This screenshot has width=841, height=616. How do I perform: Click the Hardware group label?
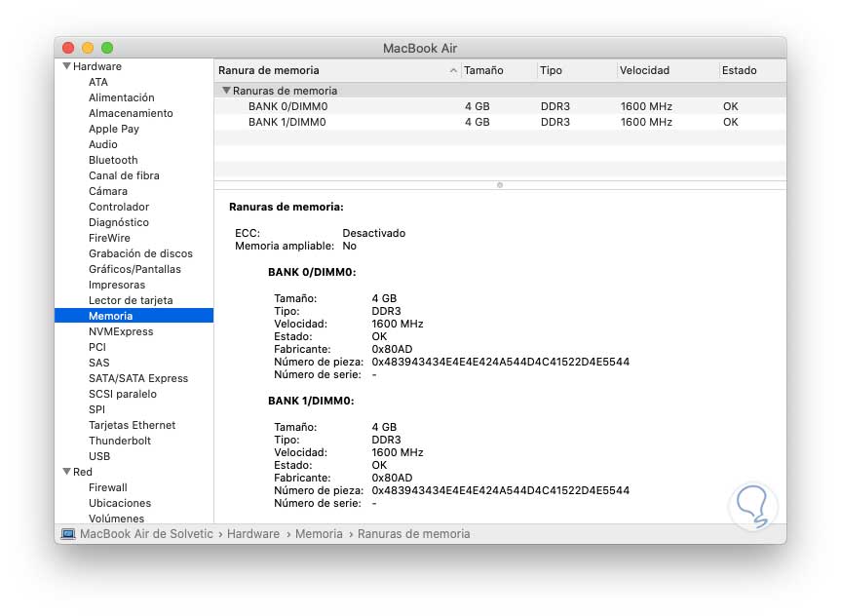97,66
